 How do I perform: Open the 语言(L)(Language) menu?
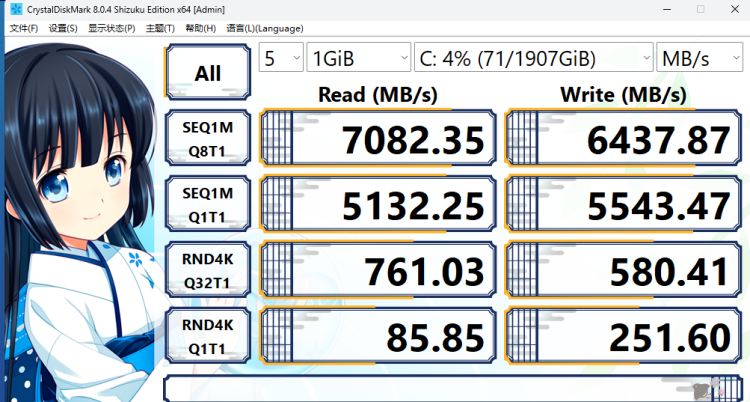click(x=265, y=29)
